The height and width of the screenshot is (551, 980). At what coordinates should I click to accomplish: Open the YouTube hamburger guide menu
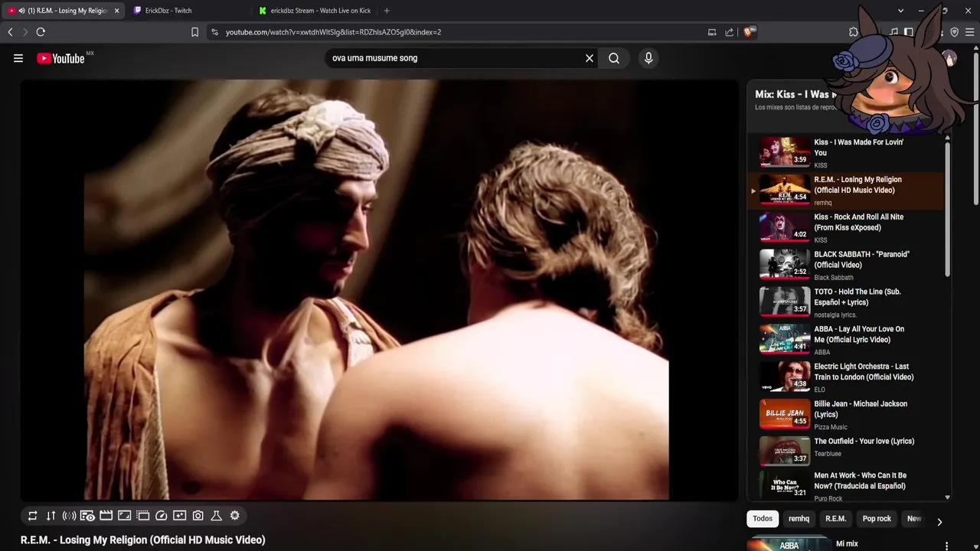tap(18, 58)
